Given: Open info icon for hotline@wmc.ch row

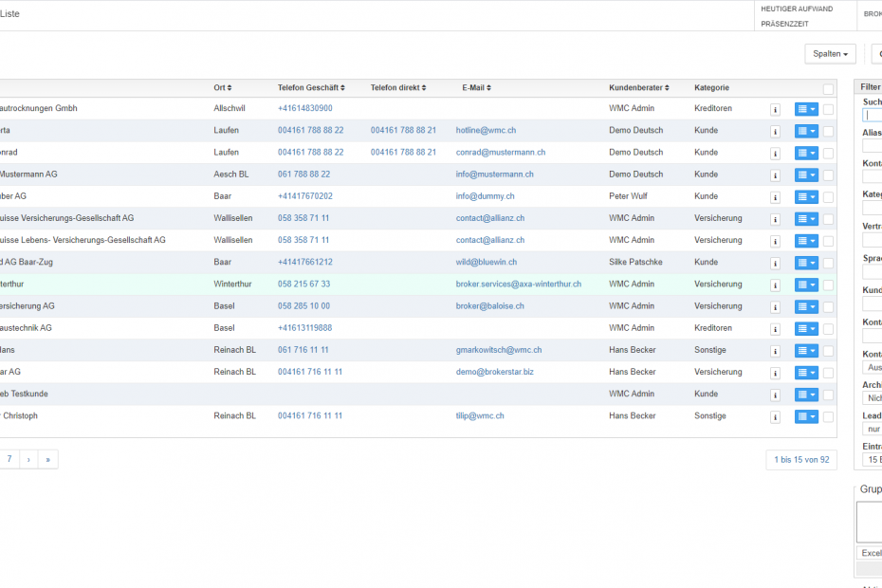Looking at the screenshot, I should (x=775, y=132).
